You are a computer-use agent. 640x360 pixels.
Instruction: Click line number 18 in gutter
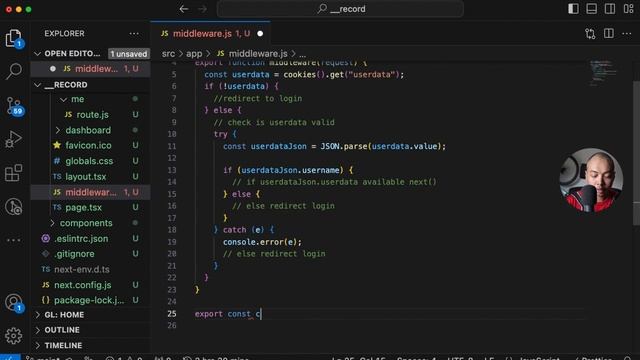click(172, 230)
